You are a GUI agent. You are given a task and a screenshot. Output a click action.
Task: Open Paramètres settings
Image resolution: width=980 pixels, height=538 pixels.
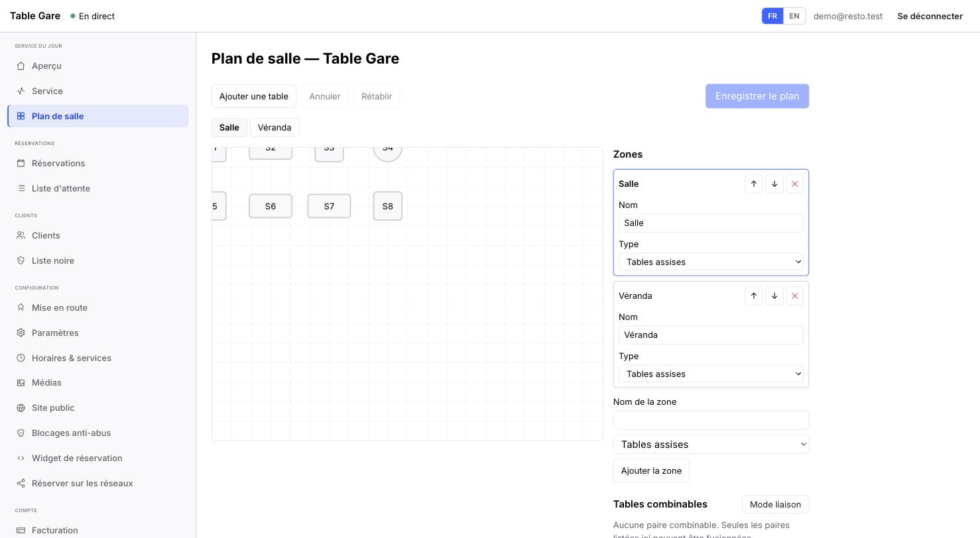[98, 333]
